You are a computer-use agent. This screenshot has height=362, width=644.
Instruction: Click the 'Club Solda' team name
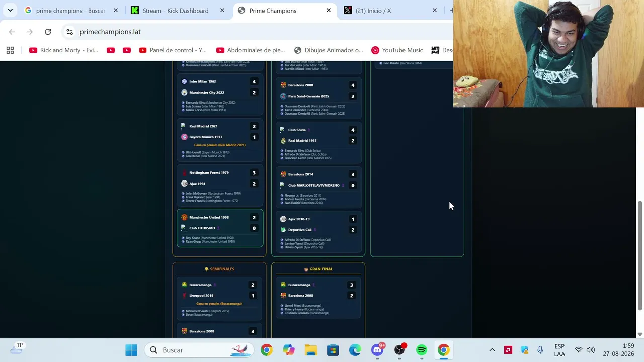(297, 130)
